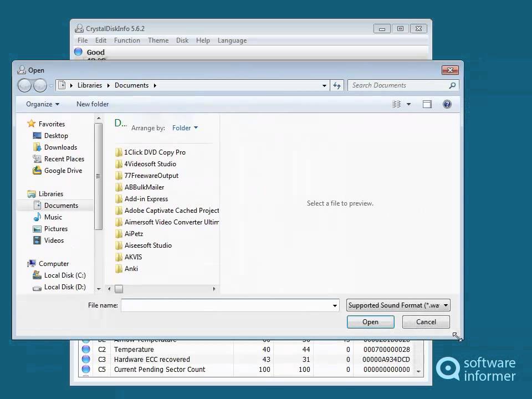Image resolution: width=532 pixels, height=399 pixels.
Task: Click the search magnifier icon
Action: 452,85
